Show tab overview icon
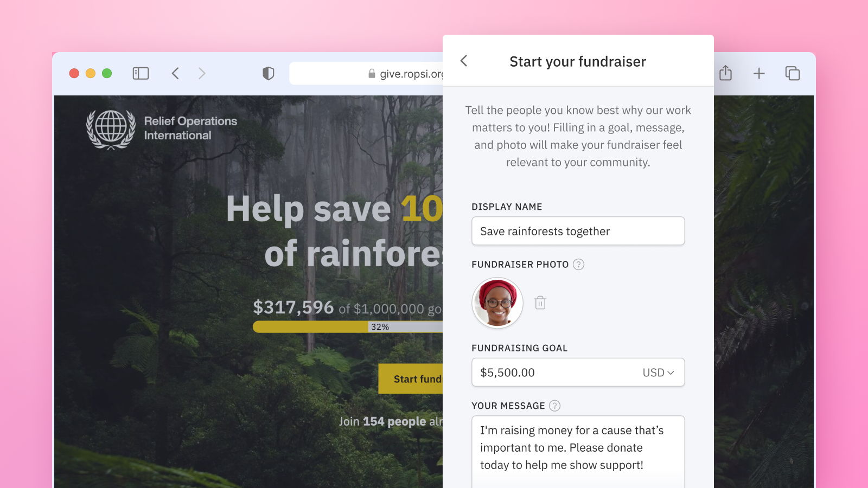The width and height of the screenshot is (868, 488). (792, 73)
